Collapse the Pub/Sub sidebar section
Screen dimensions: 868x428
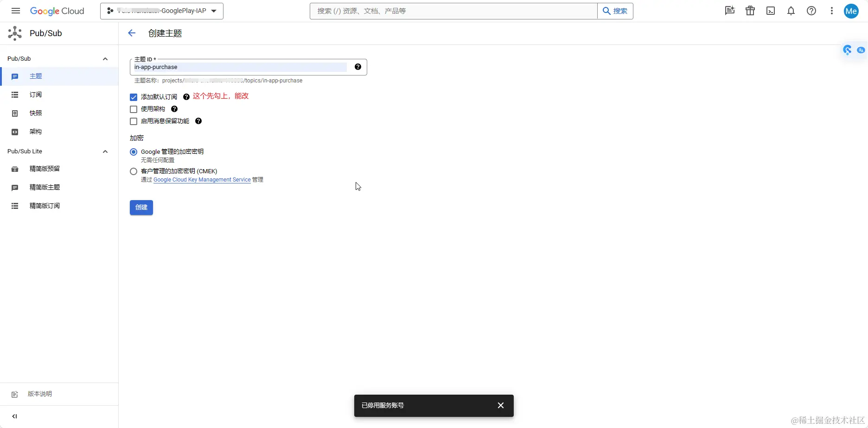pos(105,59)
